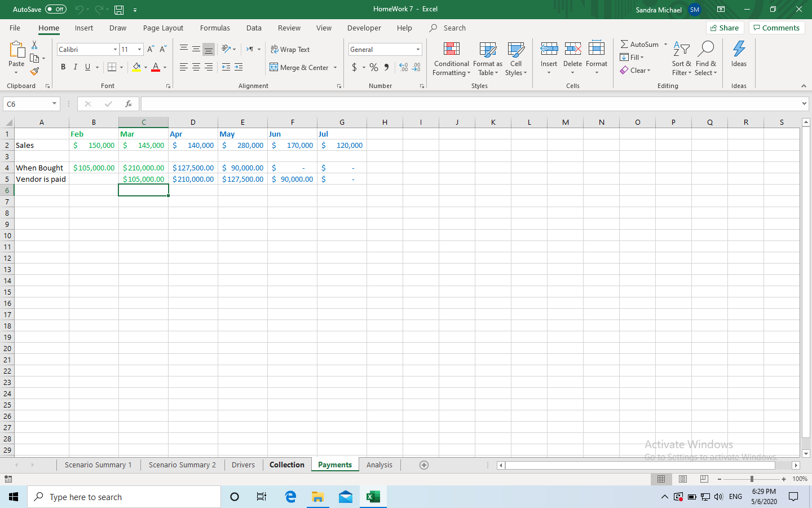Switch to the Formulas ribbon tab
812x508 pixels.
215,28
